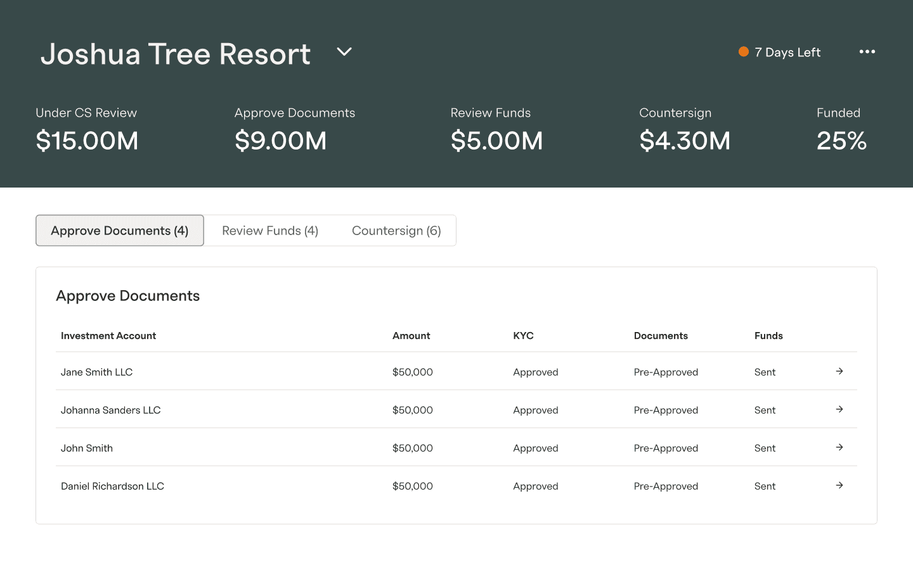
Task: Click the Joshua Tree Resort title
Action: tap(176, 54)
